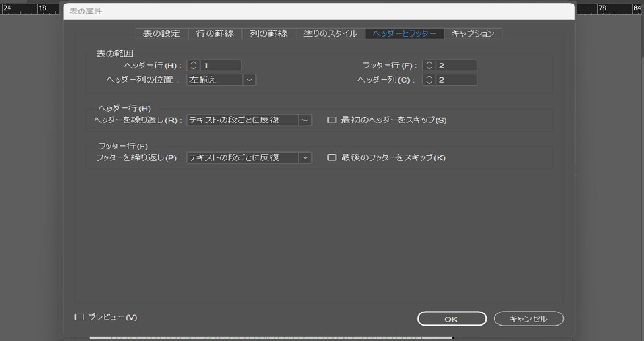Click the ヘッダー列(C) stepper arrows
The width and height of the screenshot is (644, 341).
(x=429, y=80)
